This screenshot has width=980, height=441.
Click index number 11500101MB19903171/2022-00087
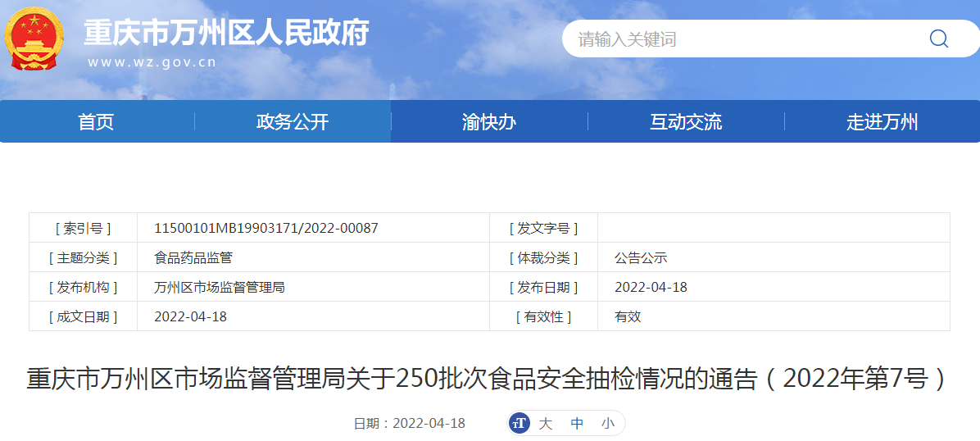coord(266,228)
